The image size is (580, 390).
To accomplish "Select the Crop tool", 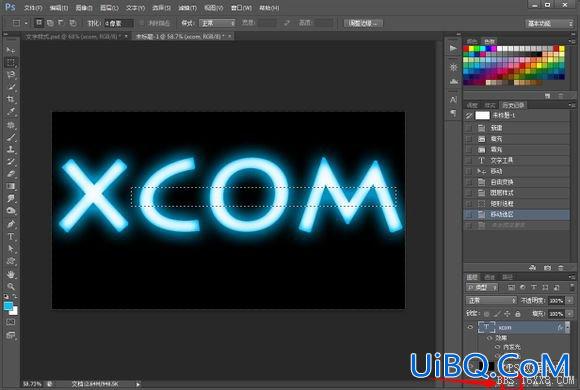I will (11, 100).
